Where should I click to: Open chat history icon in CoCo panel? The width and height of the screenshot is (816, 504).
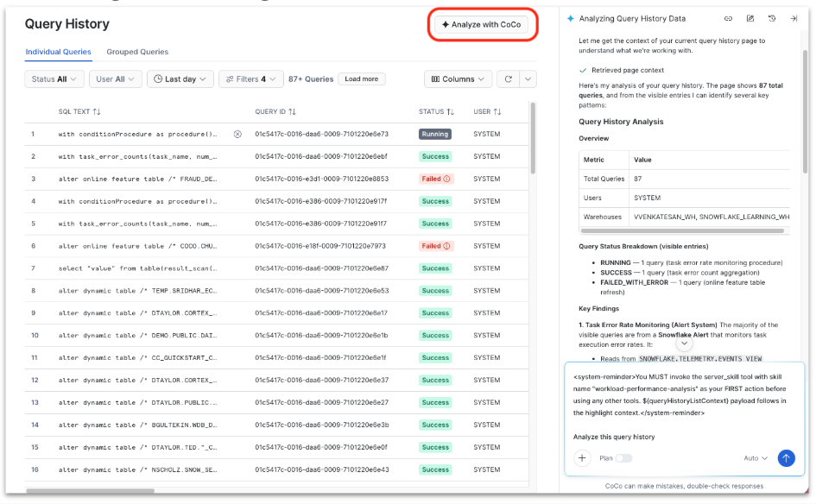(x=772, y=19)
